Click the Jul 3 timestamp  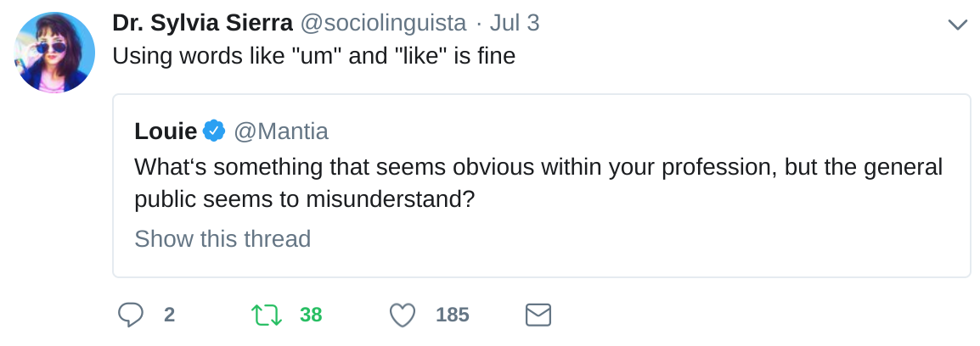[x=514, y=23]
